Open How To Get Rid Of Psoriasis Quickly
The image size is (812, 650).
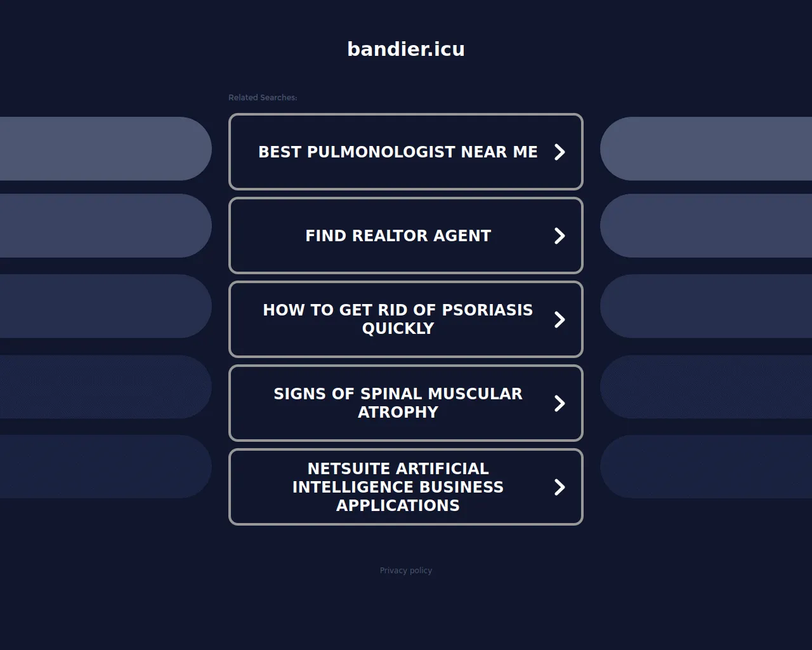coord(398,319)
